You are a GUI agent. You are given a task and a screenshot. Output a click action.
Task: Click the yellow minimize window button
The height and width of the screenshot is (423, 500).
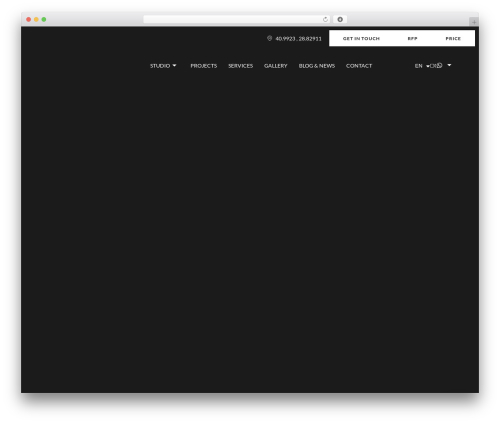(36, 20)
